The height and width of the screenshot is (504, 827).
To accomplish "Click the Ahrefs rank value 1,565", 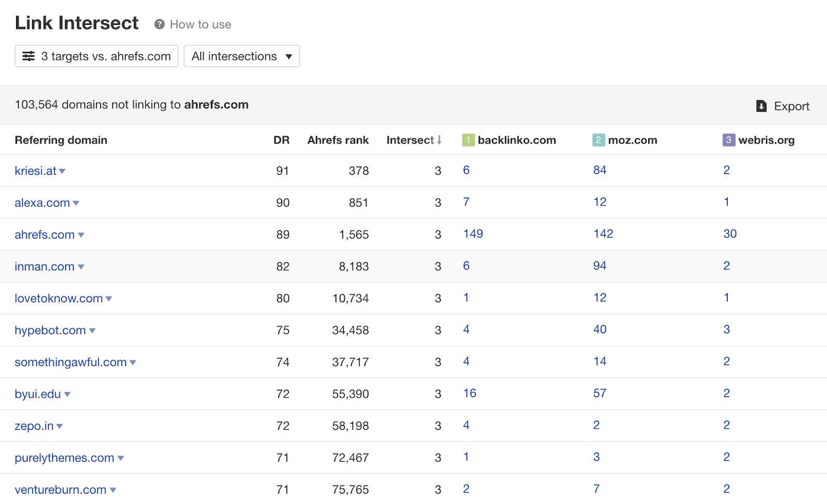I will (354, 235).
